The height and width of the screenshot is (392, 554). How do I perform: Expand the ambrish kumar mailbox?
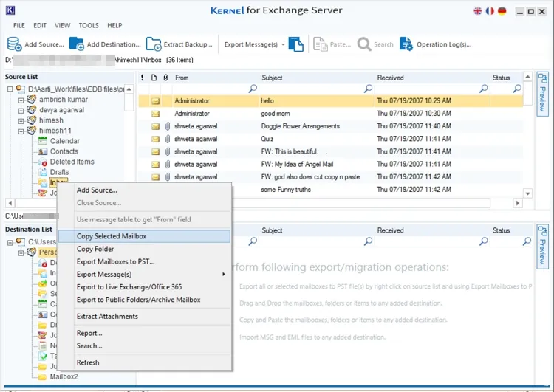coord(21,100)
